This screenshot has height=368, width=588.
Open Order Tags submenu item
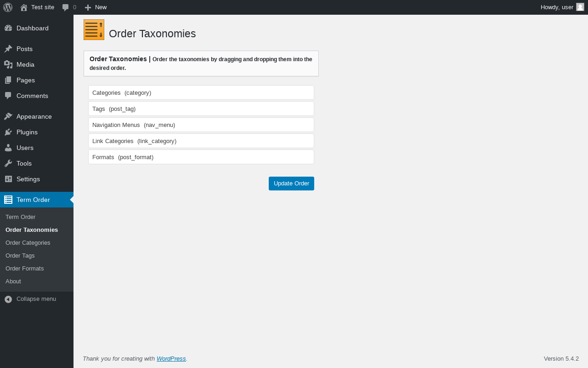click(x=20, y=255)
